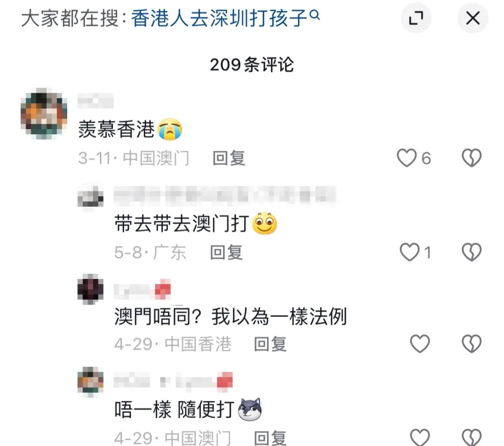The height and width of the screenshot is (446, 504).
Task: Dislike the 唔一樣 隨便打 reply
Action: pyautogui.click(x=471, y=437)
